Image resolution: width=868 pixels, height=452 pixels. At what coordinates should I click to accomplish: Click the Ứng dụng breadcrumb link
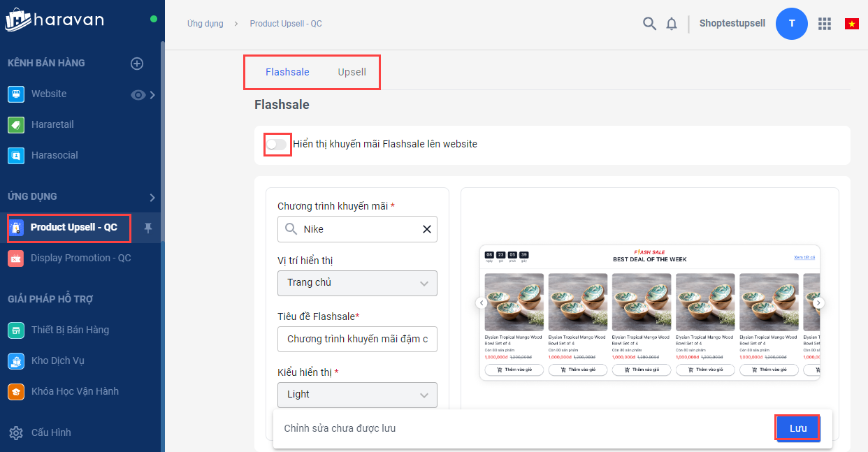(205, 24)
